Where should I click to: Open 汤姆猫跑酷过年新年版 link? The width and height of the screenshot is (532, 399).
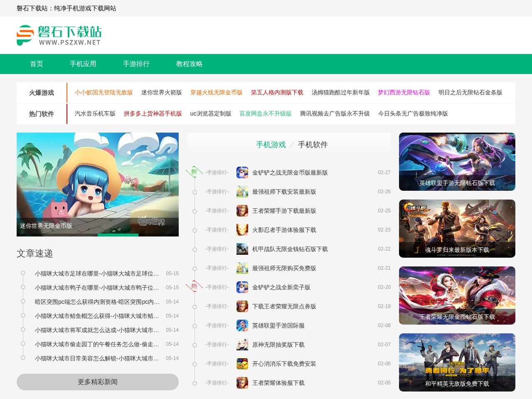point(341,92)
